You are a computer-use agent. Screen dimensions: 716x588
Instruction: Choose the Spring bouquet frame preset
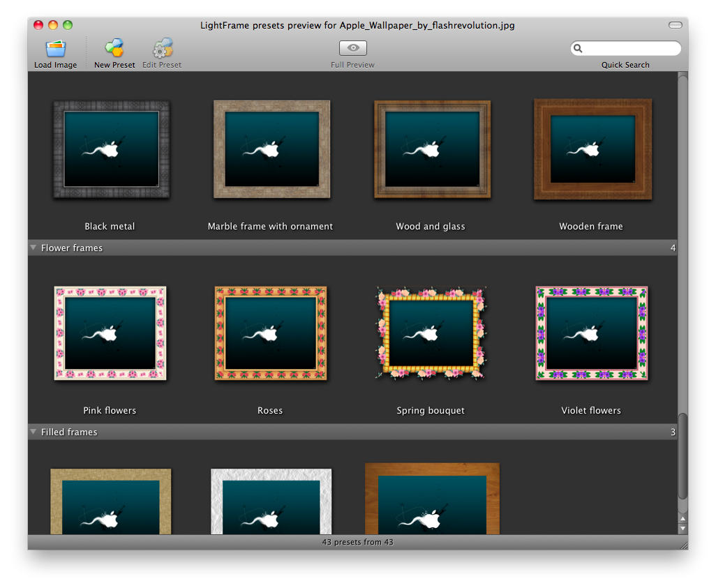[431, 333]
